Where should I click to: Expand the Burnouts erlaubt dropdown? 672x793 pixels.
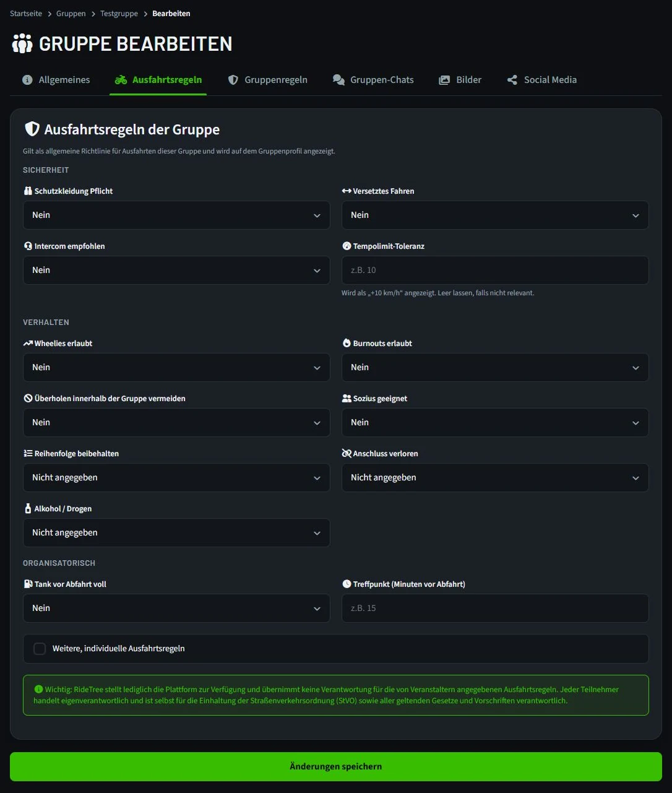(x=495, y=368)
